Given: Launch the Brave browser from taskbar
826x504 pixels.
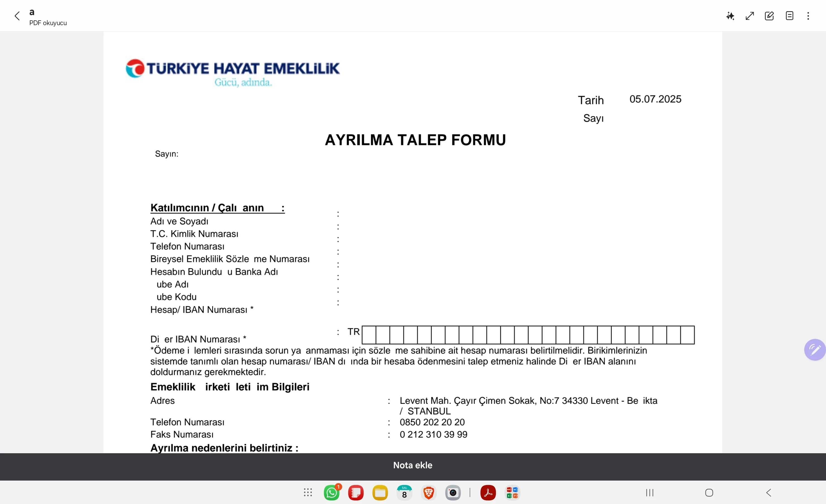Looking at the screenshot, I should click(428, 493).
